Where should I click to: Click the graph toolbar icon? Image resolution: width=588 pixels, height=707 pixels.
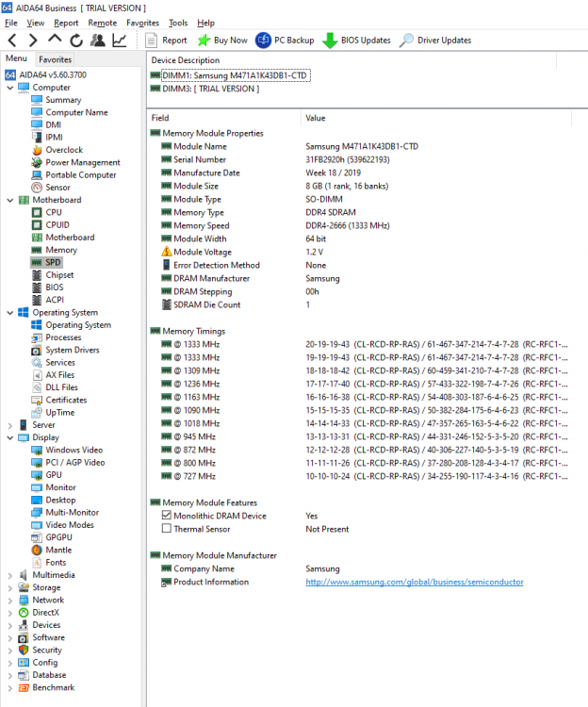tap(120, 41)
